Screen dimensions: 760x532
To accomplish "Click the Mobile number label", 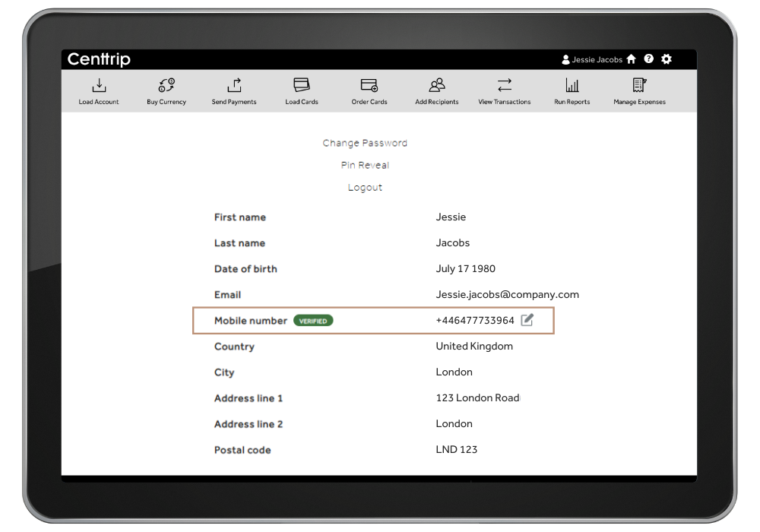I will coord(251,321).
